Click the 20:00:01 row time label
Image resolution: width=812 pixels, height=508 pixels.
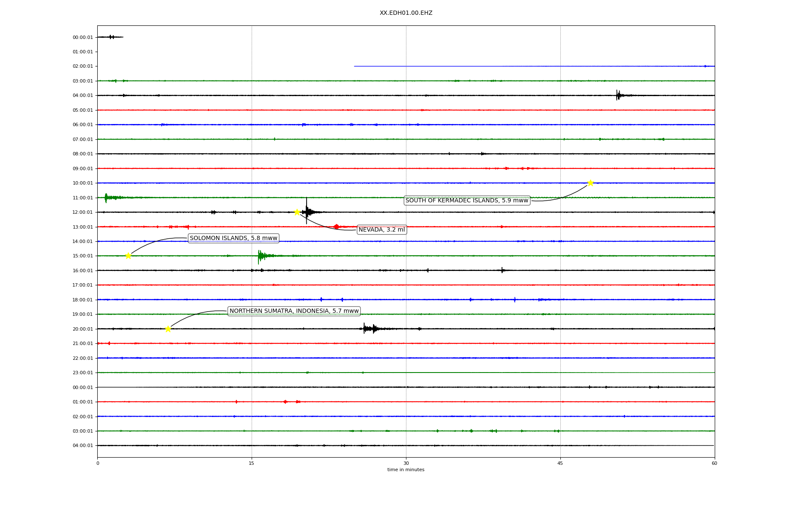82,329
